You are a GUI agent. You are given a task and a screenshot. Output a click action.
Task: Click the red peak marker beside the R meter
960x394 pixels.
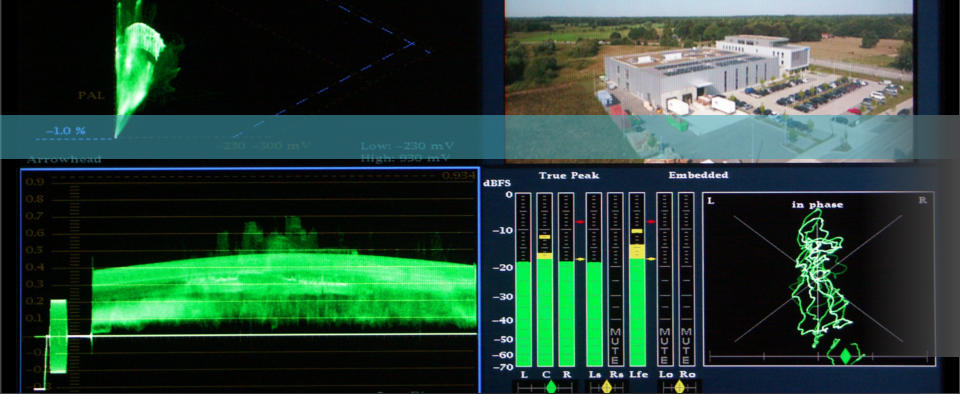[x=579, y=221]
